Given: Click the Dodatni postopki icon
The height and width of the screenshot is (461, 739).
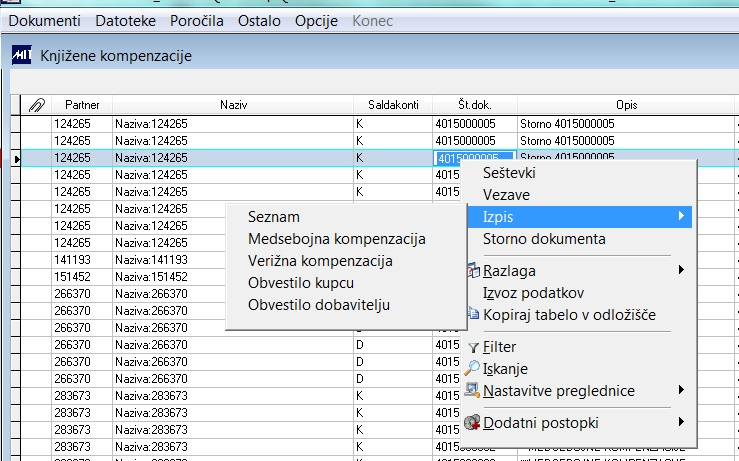Looking at the screenshot, I should tap(472, 422).
